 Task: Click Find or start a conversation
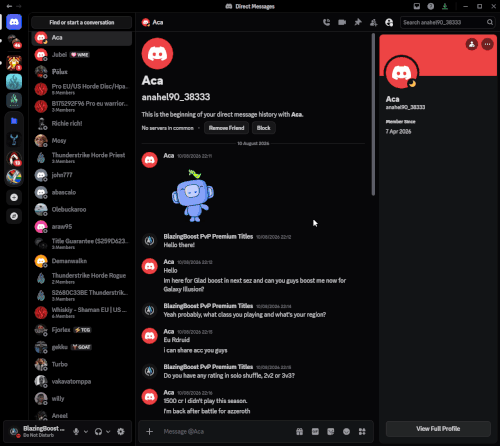click(82, 22)
